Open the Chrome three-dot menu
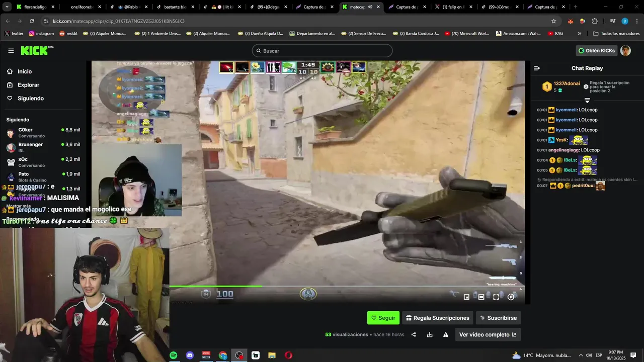 [x=636, y=21]
